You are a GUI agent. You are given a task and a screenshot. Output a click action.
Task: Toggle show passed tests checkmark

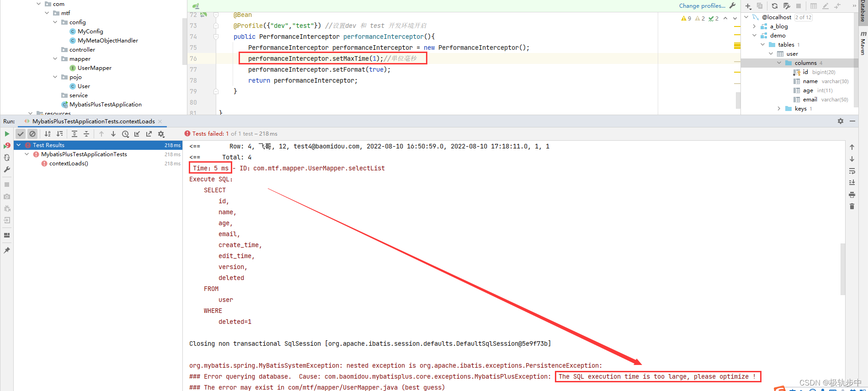pyautogui.click(x=21, y=134)
